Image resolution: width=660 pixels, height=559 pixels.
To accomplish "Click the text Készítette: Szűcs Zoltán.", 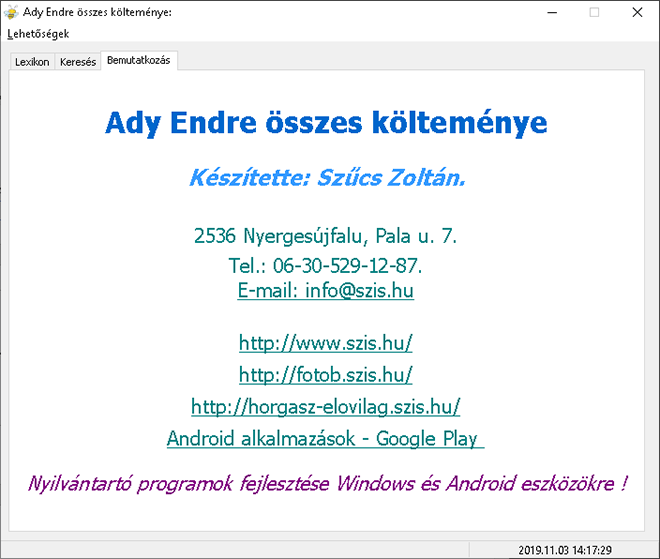I will (x=327, y=177).
